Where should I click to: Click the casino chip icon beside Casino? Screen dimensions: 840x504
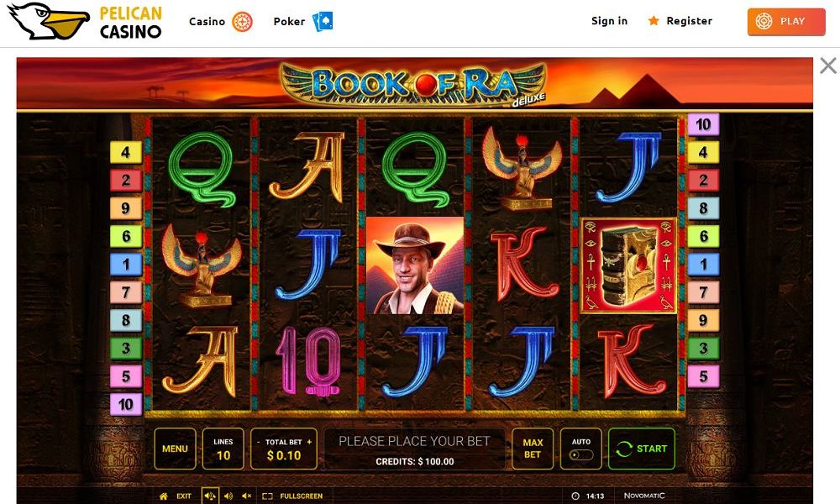coord(242,22)
